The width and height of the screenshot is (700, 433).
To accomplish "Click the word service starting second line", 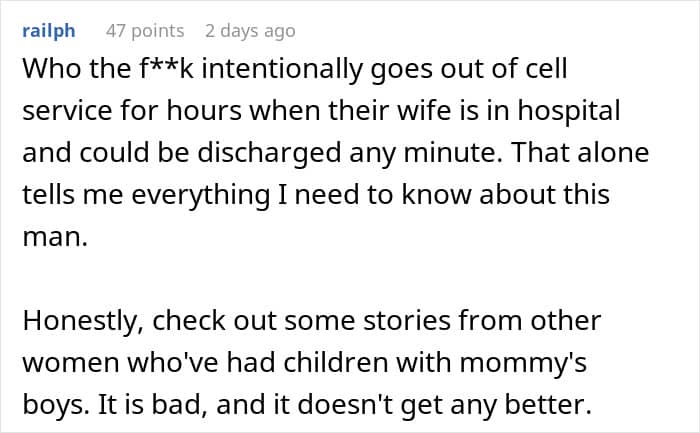I will pyautogui.click(x=67, y=111).
